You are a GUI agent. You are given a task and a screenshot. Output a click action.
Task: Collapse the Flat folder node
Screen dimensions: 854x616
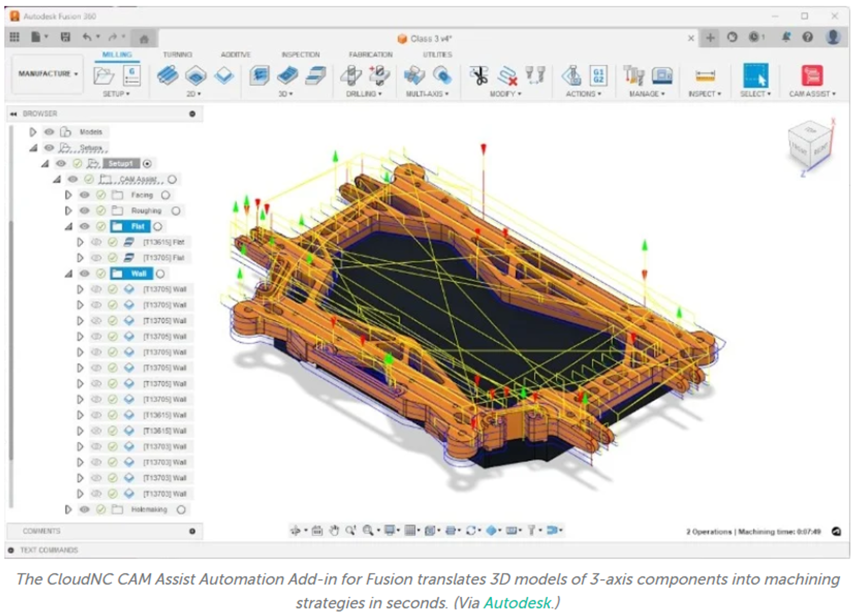pyautogui.click(x=68, y=227)
